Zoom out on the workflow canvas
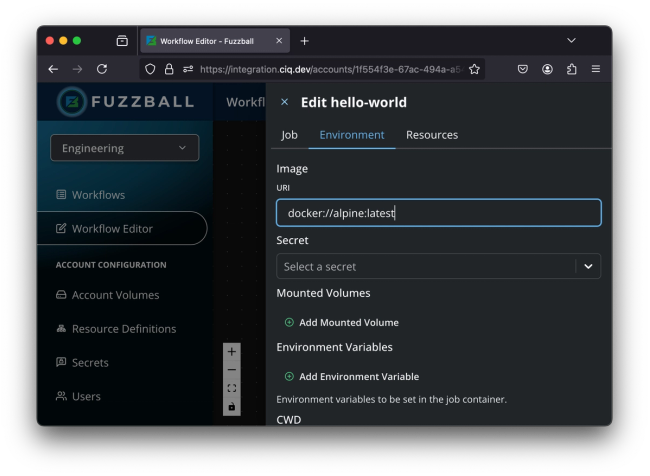 (x=232, y=369)
